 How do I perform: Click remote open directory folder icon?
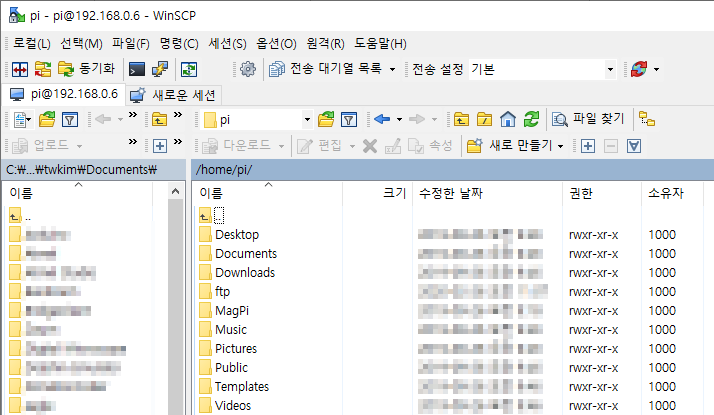(x=326, y=120)
